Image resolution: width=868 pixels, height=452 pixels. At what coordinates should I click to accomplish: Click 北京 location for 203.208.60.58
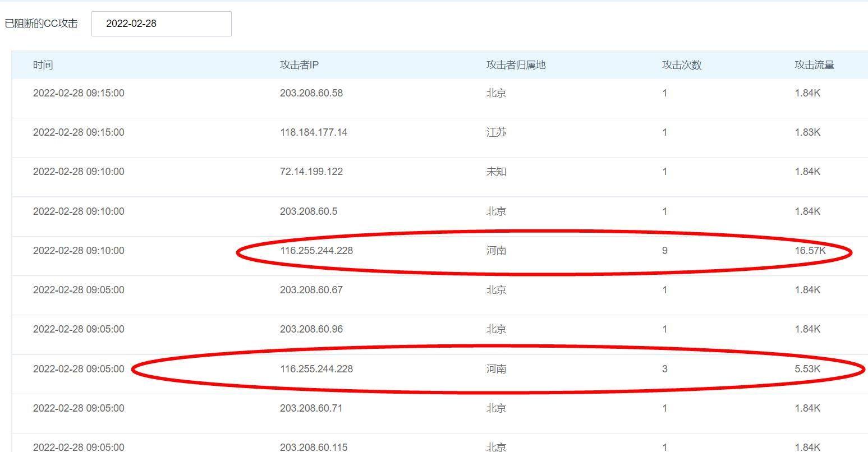click(496, 93)
